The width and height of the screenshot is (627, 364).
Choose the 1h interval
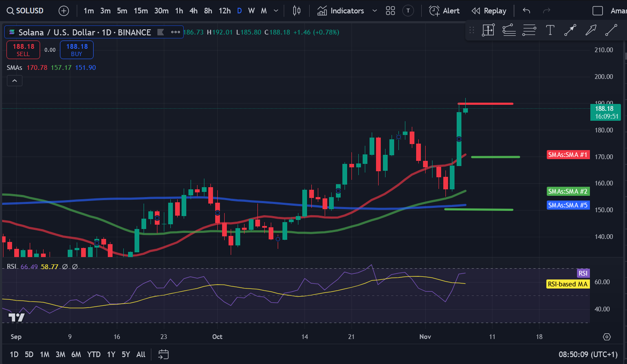[x=179, y=11]
